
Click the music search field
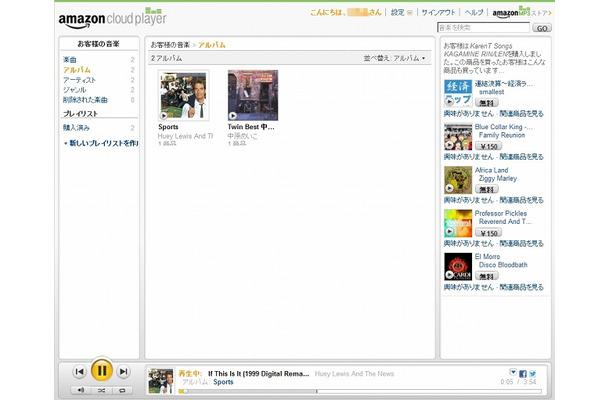click(484, 28)
